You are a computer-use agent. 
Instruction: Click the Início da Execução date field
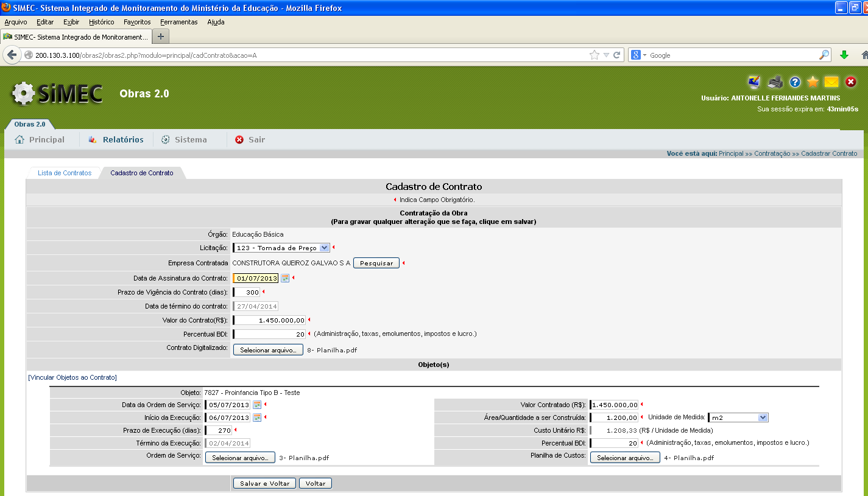coord(228,417)
